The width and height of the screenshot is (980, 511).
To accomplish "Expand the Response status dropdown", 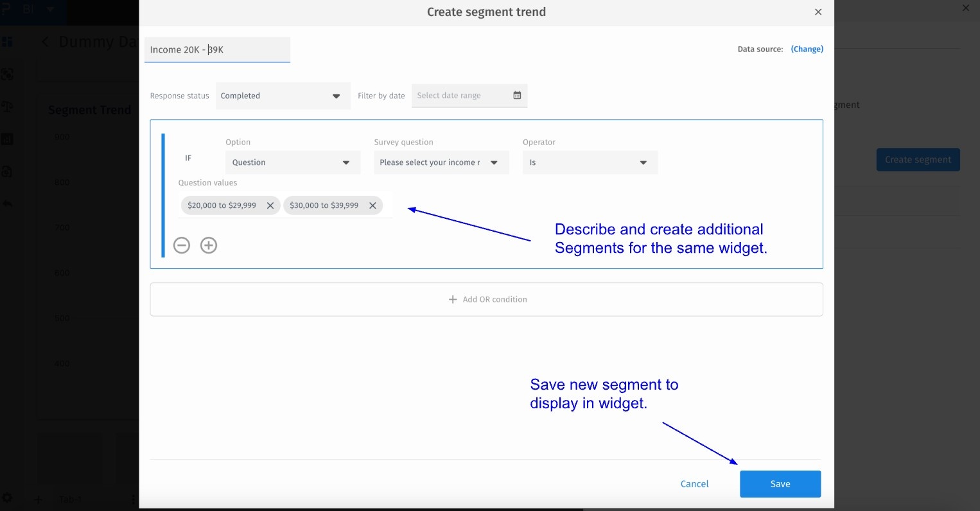I will pos(283,96).
